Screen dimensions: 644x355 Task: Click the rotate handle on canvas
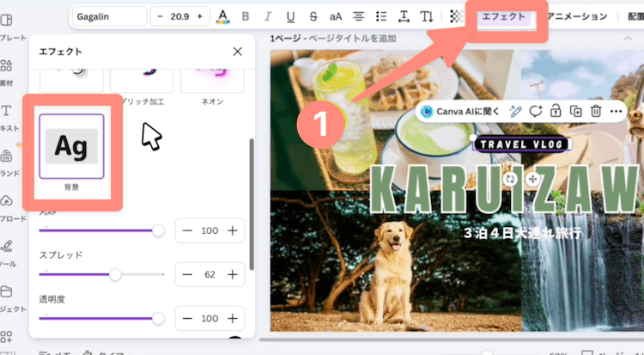pos(510,179)
